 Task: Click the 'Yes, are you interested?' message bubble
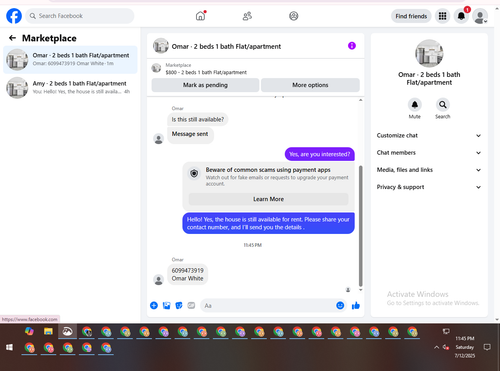tap(319, 154)
